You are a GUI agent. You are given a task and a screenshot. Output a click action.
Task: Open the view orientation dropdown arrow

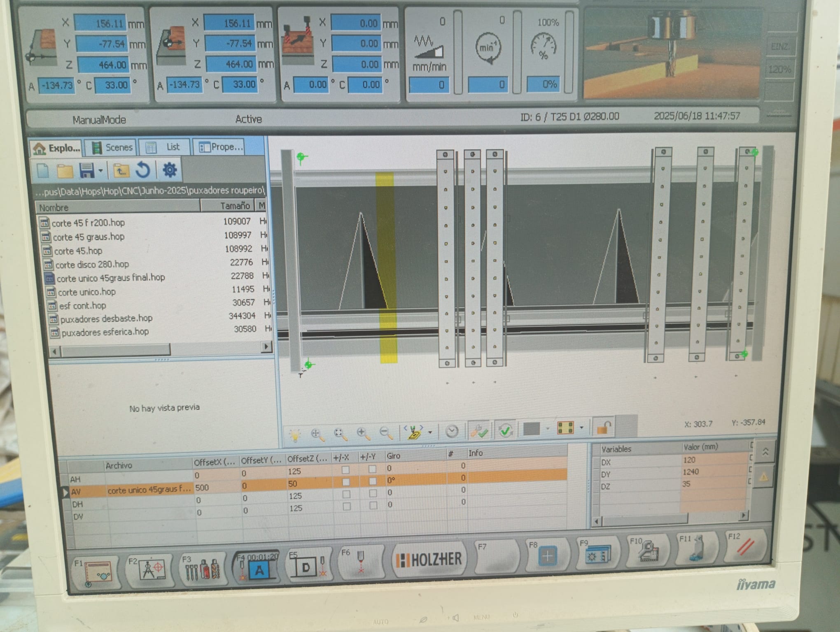[x=430, y=432]
